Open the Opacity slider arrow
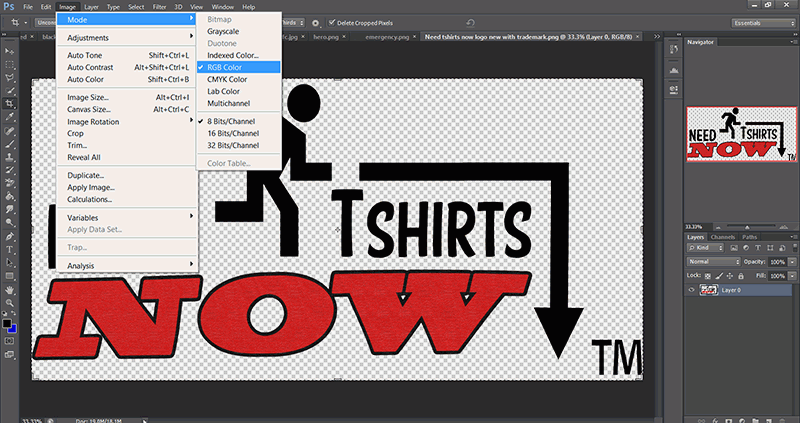The height and width of the screenshot is (423, 800). pos(792,262)
